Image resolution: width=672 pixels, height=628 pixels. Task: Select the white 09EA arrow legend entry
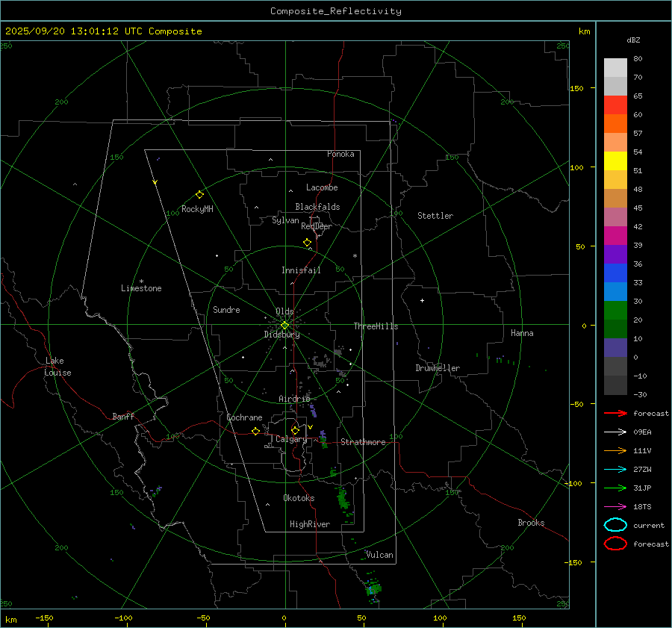(615, 432)
